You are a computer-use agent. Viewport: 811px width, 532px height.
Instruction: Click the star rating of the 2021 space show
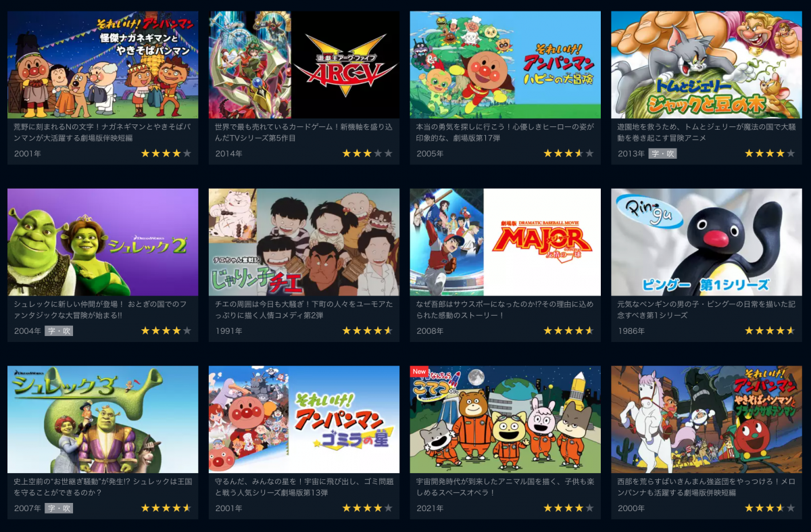point(568,508)
